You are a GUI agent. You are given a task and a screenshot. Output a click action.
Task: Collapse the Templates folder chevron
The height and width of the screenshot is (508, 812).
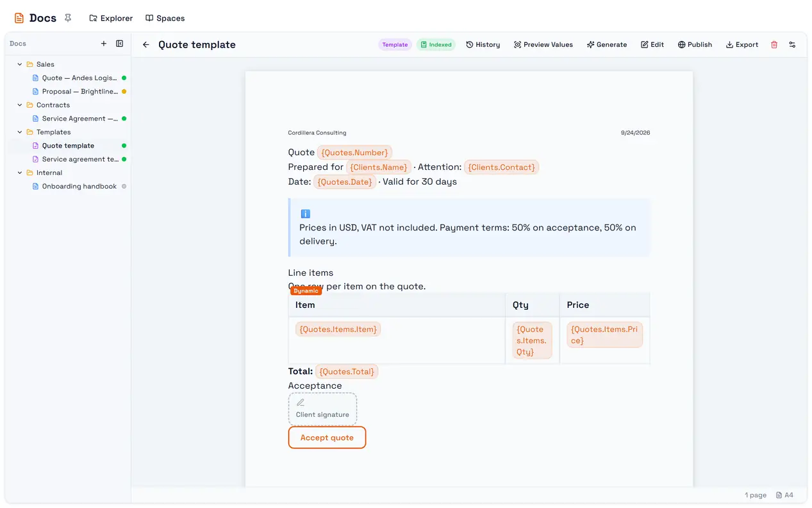click(20, 132)
